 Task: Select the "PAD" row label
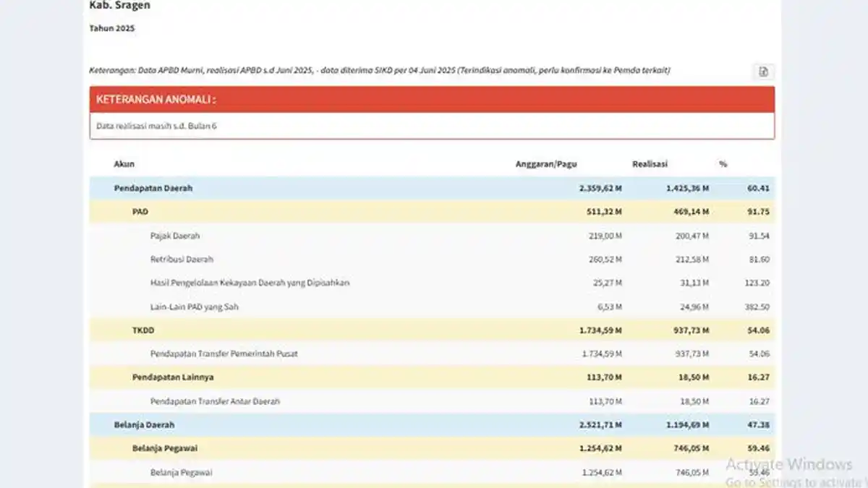[x=140, y=212]
